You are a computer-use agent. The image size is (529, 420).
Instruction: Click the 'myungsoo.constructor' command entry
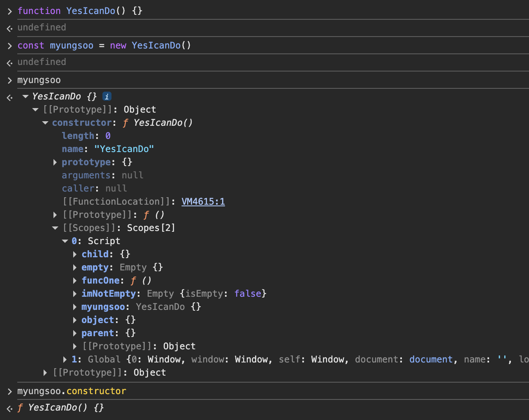72,391
